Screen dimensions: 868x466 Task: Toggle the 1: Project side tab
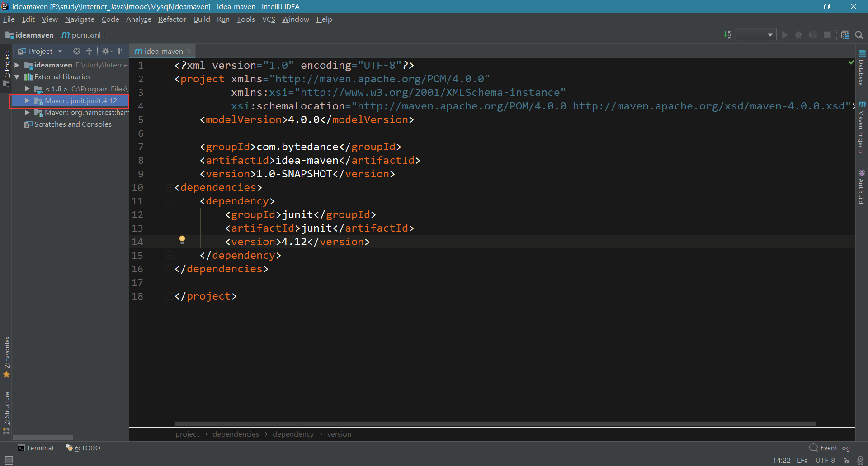[x=6, y=68]
